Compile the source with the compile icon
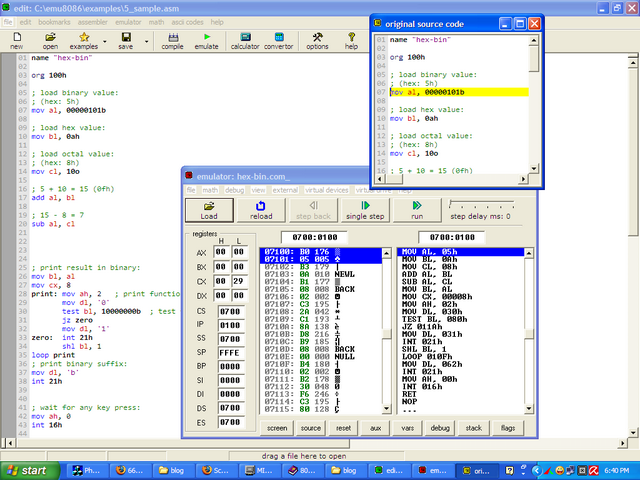 pyautogui.click(x=173, y=41)
